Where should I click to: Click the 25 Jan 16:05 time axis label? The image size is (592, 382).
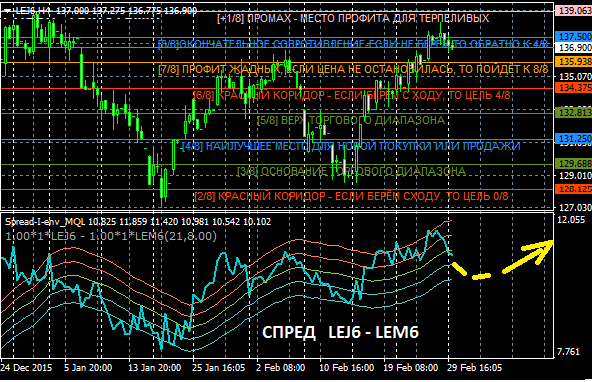click(x=218, y=368)
